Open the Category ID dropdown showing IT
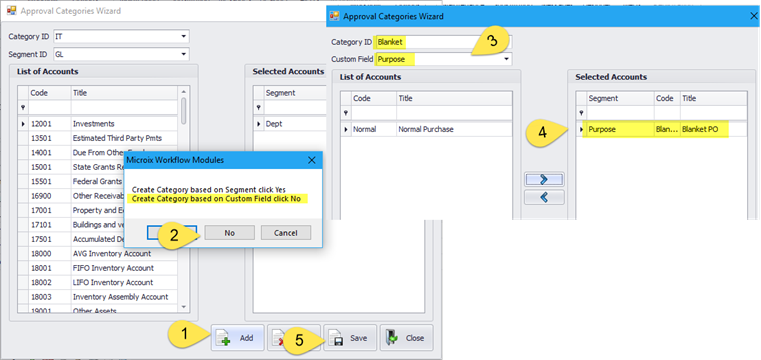 tap(183, 36)
